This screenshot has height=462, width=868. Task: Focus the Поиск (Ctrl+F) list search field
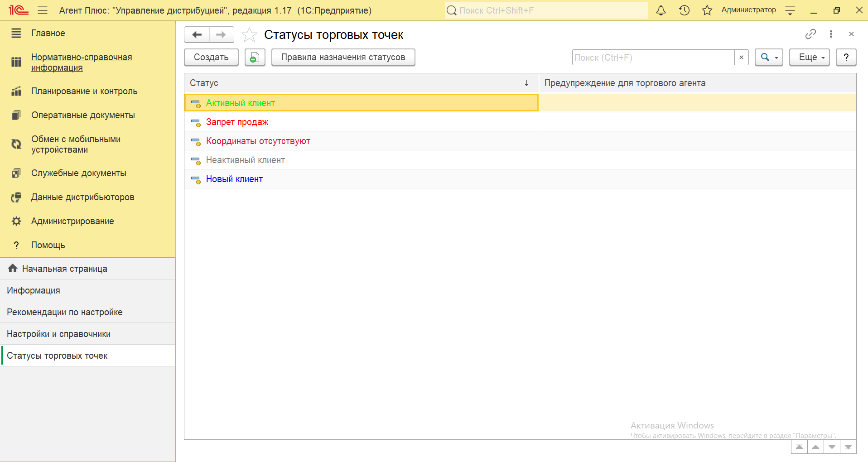(x=653, y=58)
